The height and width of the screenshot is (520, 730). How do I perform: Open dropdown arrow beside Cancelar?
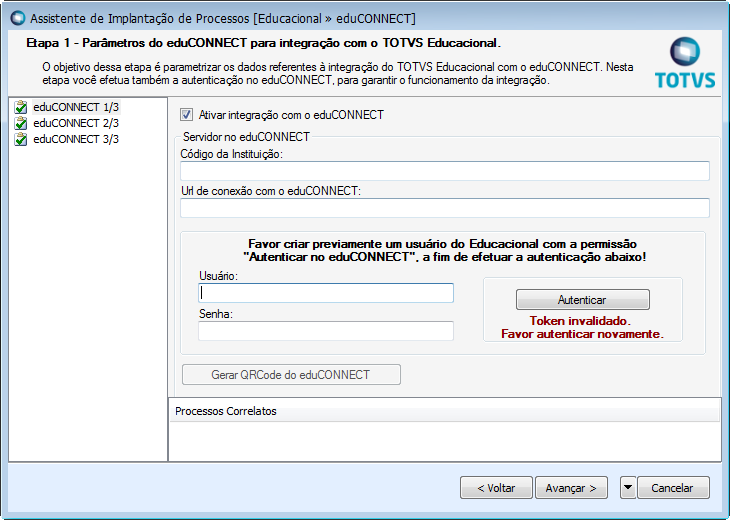tap(628, 488)
